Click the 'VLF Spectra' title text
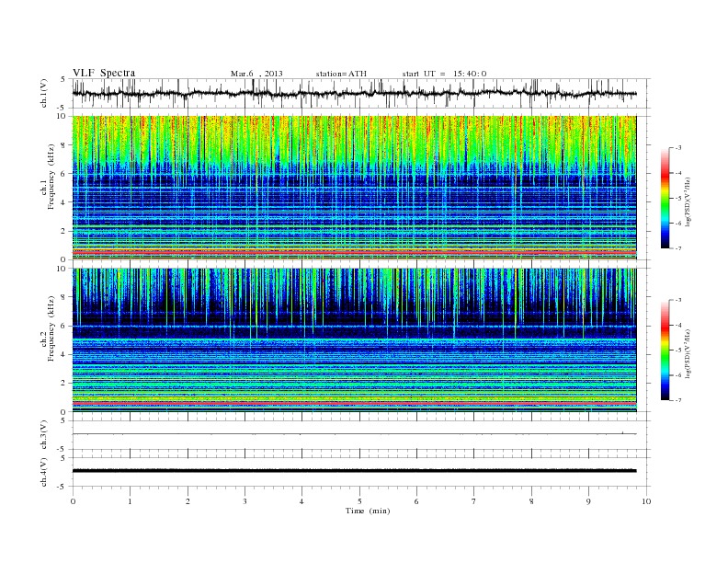 (104, 73)
